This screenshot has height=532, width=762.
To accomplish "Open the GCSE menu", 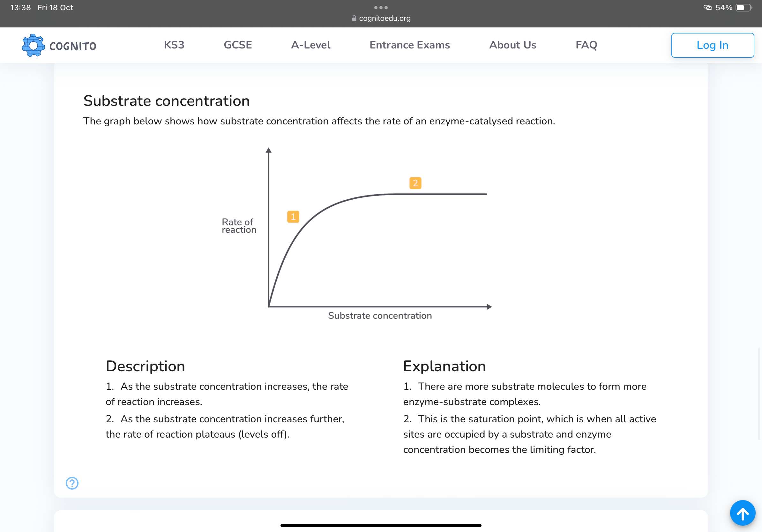I will point(238,45).
